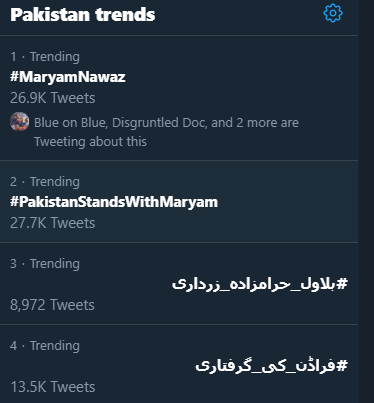This screenshot has width=374, height=403.
Task: Click the 'Blue on Blue' name text
Action: pyautogui.click(x=70, y=123)
